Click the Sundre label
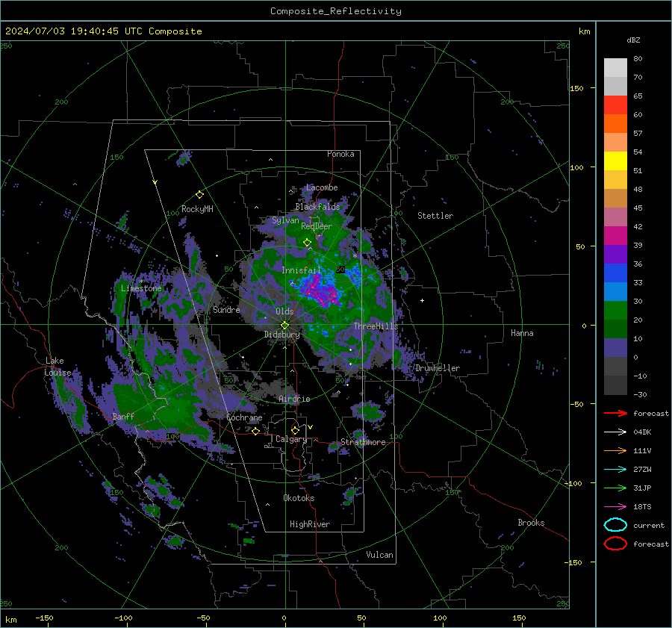 coord(226,309)
